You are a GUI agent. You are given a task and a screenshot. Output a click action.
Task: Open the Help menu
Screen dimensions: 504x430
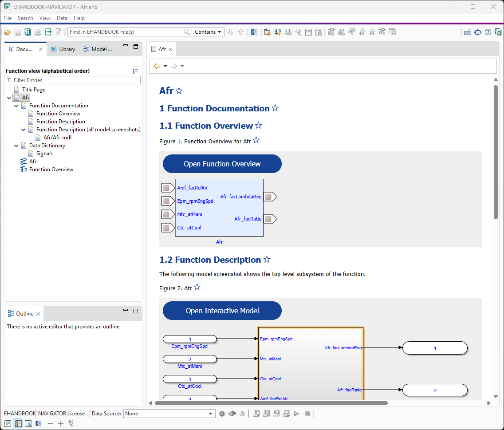pos(79,18)
